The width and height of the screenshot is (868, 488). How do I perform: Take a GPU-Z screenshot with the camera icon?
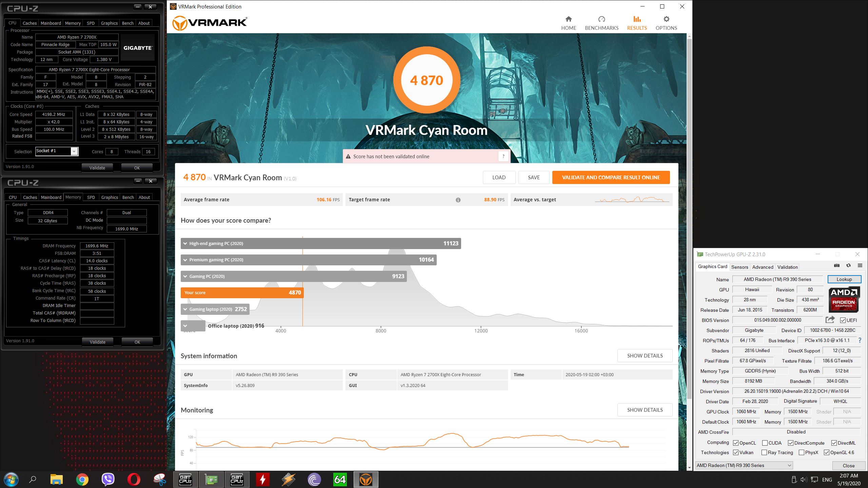(836, 266)
